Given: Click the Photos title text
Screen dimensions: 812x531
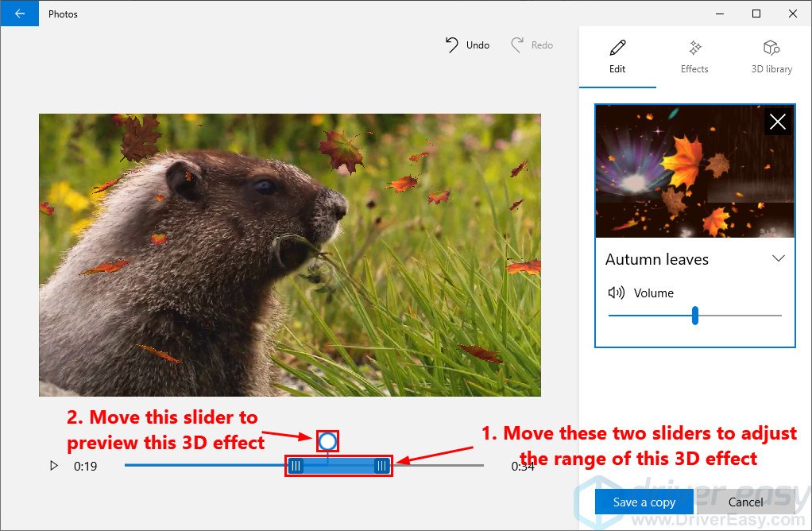Looking at the screenshot, I should click(x=63, y=14).
